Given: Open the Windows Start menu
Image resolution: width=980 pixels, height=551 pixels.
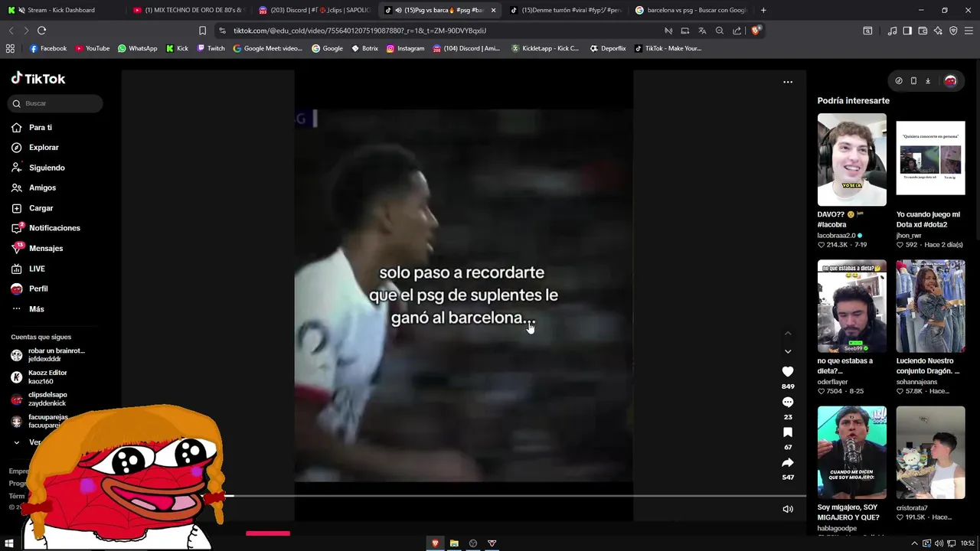Looking at the screenshot, I should [9, 543].
